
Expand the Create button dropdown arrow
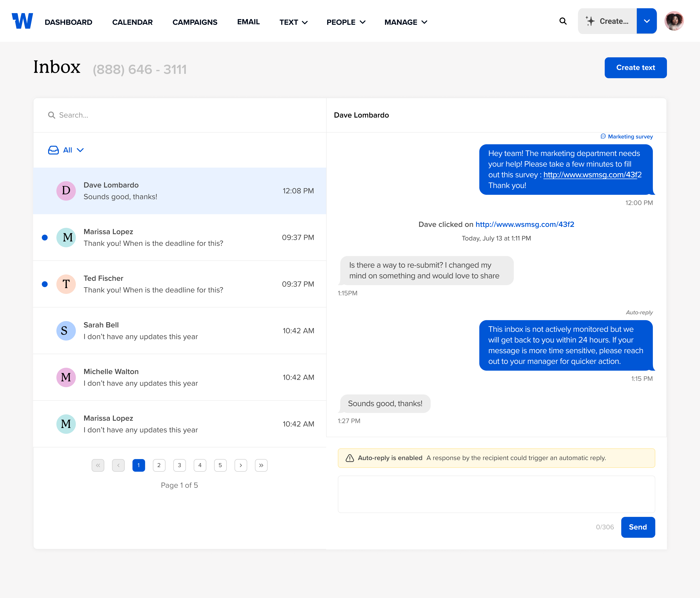coord(646,21)
